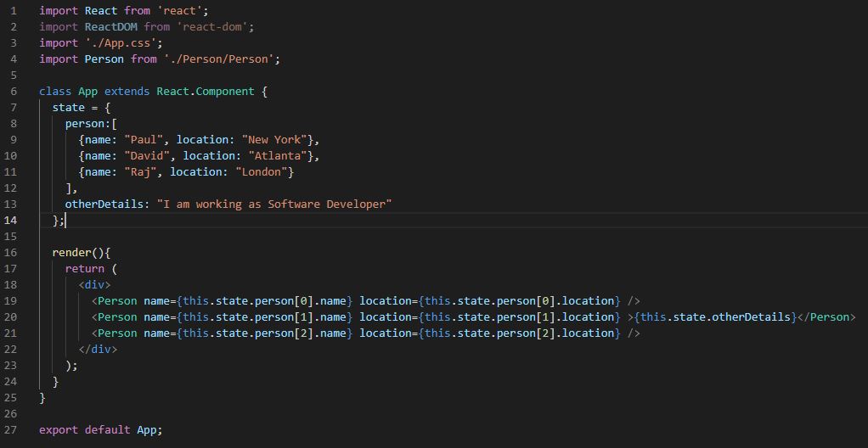
Task: Click line number 14 in the gutter
Action: (x=10, y=221)
